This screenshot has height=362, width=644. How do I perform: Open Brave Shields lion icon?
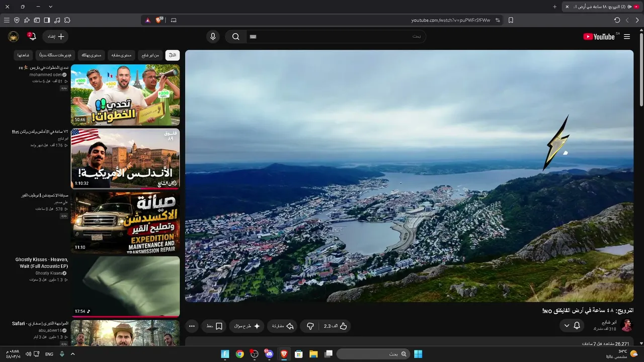(159, 20)
